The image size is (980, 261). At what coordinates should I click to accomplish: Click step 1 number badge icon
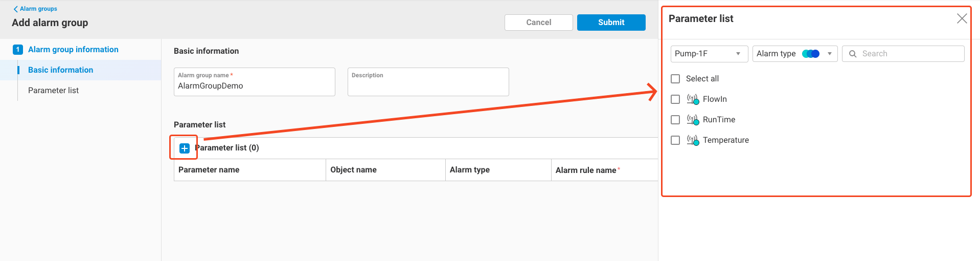click(18, 50)
